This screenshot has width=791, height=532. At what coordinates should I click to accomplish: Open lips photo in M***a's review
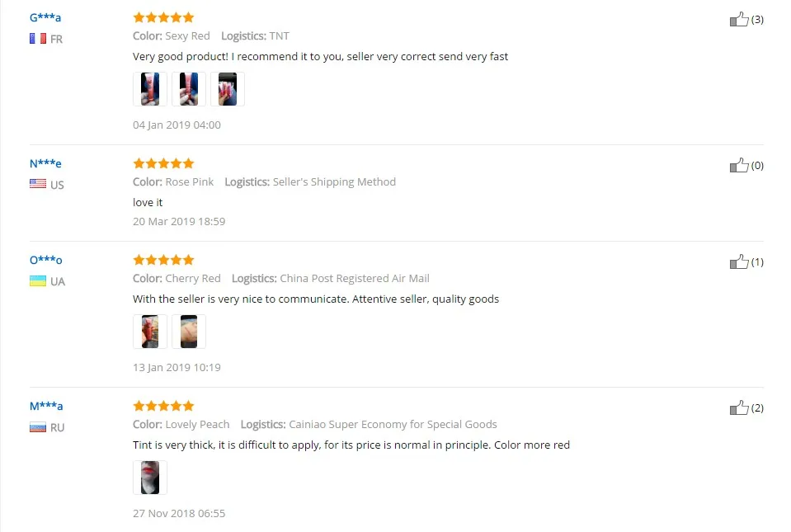tap(150, 478)
